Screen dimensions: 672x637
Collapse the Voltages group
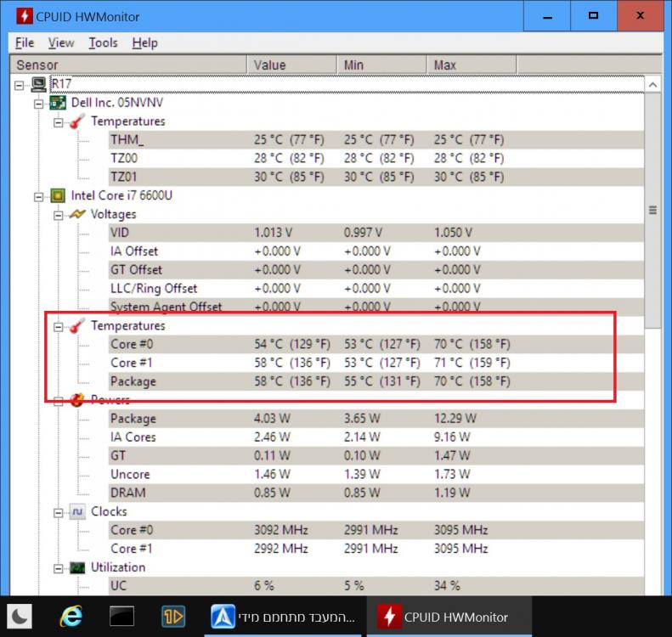click(59, 216)
